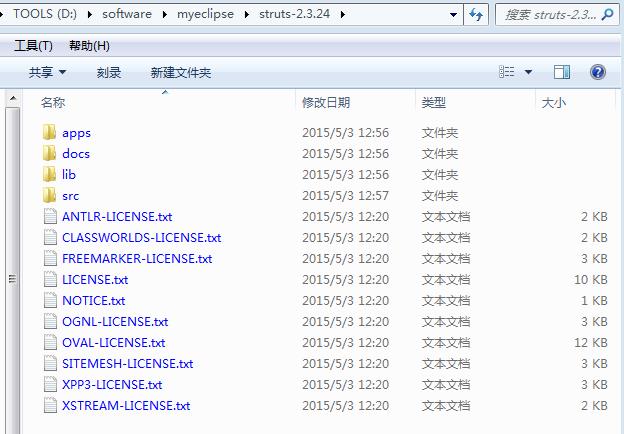This screenshot has height=434, width=624.
Task: Click the 1 KB size of NOTICE.txt
Action: (x=594, y=301)
